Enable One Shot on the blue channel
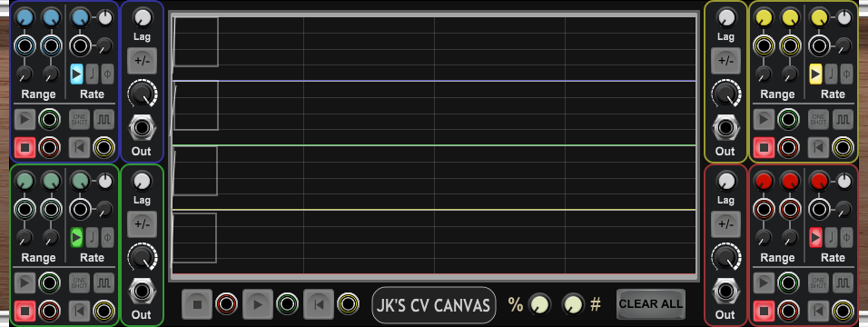Viewport: 868px width, 327px height. coord(79,119)
